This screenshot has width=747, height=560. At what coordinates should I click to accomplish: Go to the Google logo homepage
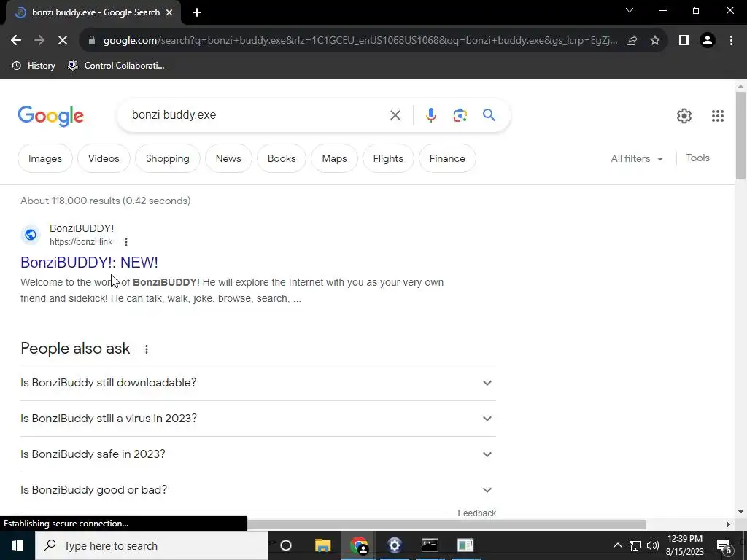(x=50, y=116)
